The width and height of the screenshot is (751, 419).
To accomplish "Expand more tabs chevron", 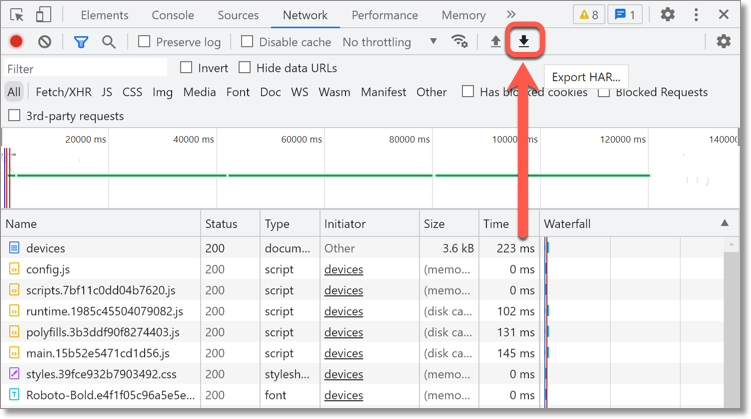I will [511, 14].
